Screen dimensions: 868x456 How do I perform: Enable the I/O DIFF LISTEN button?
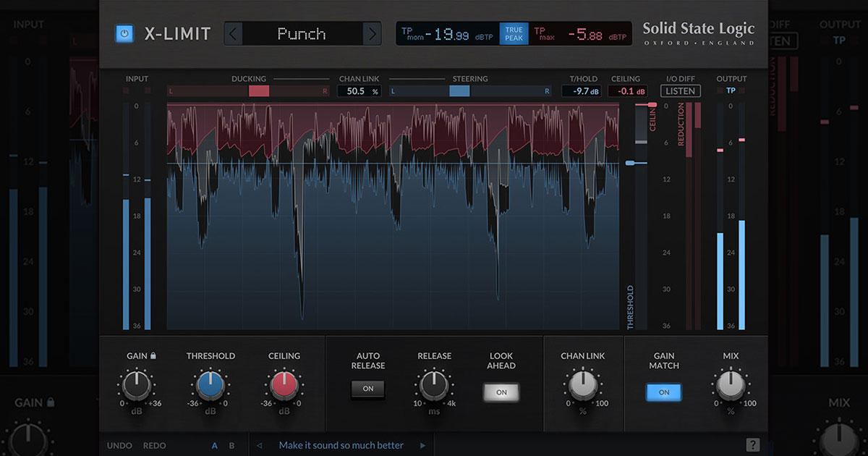point(681,91)
